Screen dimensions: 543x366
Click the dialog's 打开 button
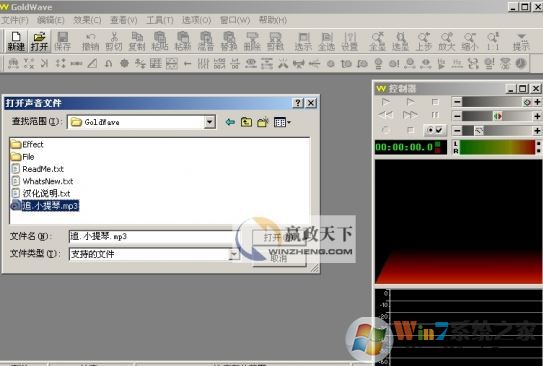pyautogui.click(x=279, y=238)
